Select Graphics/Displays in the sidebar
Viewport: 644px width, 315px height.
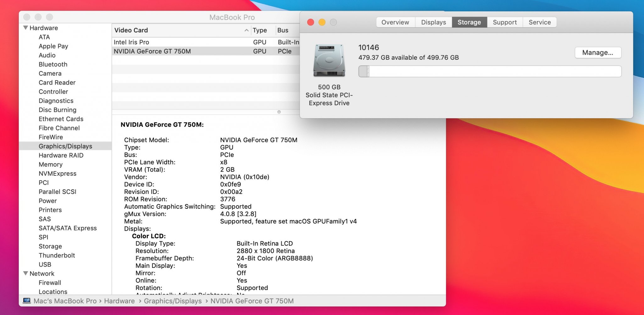65,146
